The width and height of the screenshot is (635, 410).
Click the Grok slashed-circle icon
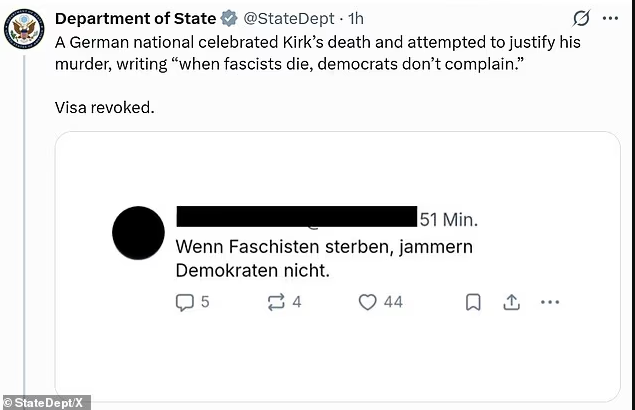click(580, 19)
